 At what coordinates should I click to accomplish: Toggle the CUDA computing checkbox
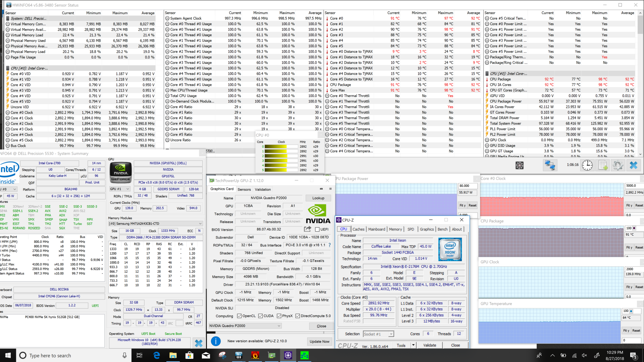(260, 316)
